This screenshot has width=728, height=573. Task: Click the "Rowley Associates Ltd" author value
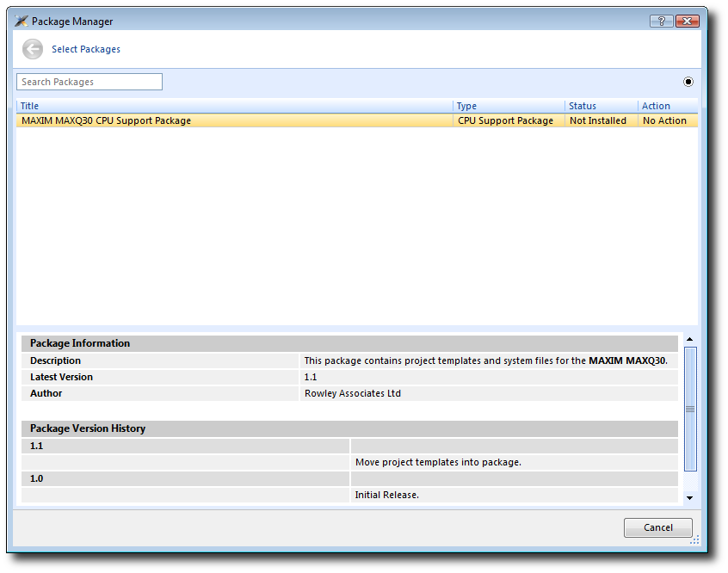(353, 393)
